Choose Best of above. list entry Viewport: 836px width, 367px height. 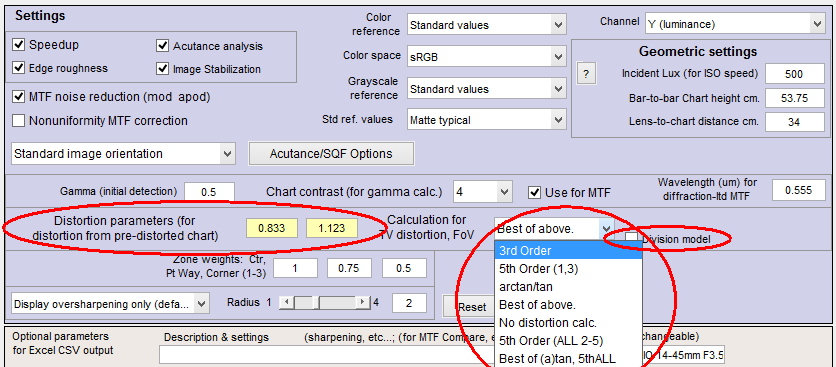[x=568, y=305]
